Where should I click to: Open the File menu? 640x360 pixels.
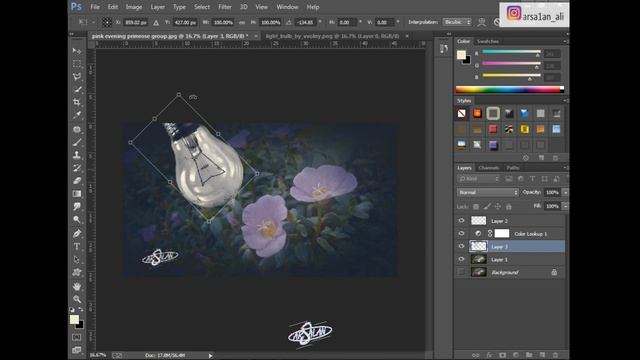pos(95,7)
